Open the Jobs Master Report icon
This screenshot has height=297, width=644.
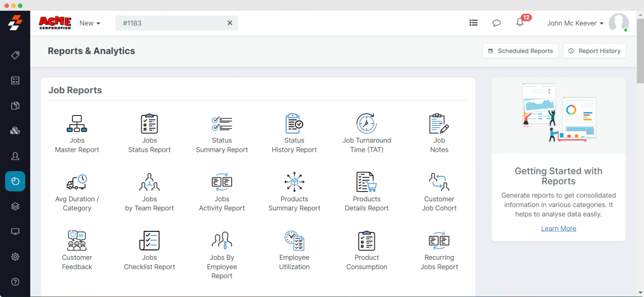coord(77,124)
